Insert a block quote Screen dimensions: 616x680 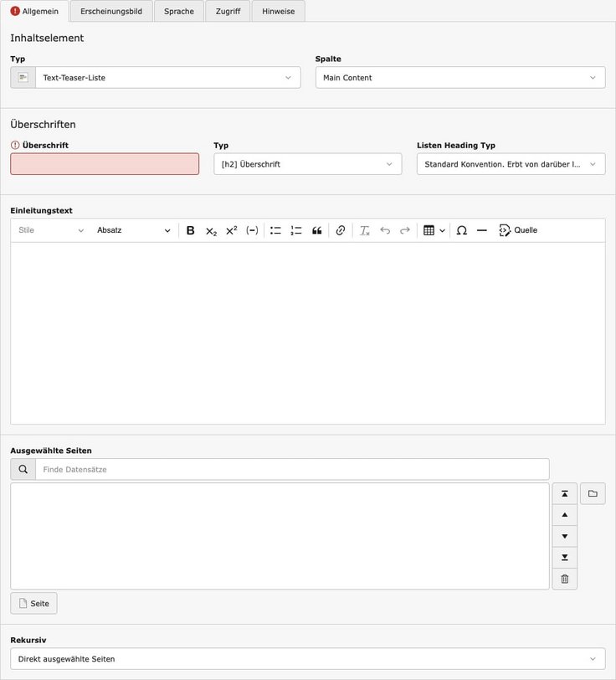click(x=317, y=230)
